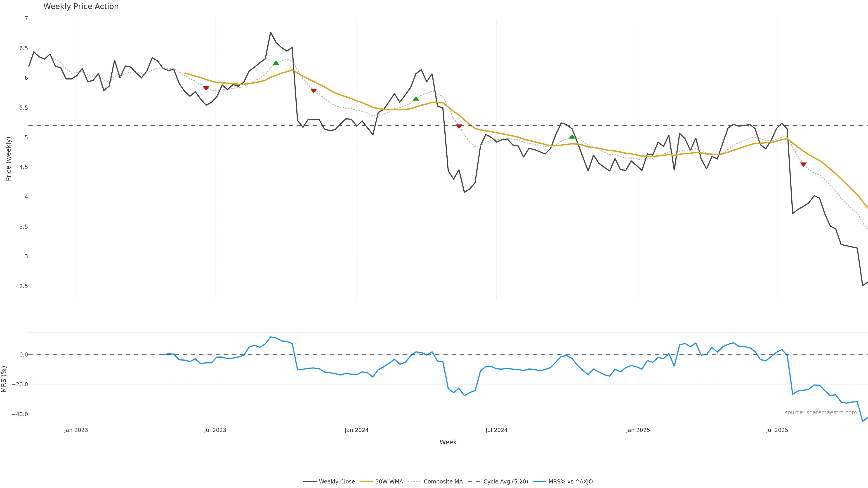Click the Weekly Price Action chart title
Image resolution: width=868 pixels, height=488 pixels.
tap(81, 6)
